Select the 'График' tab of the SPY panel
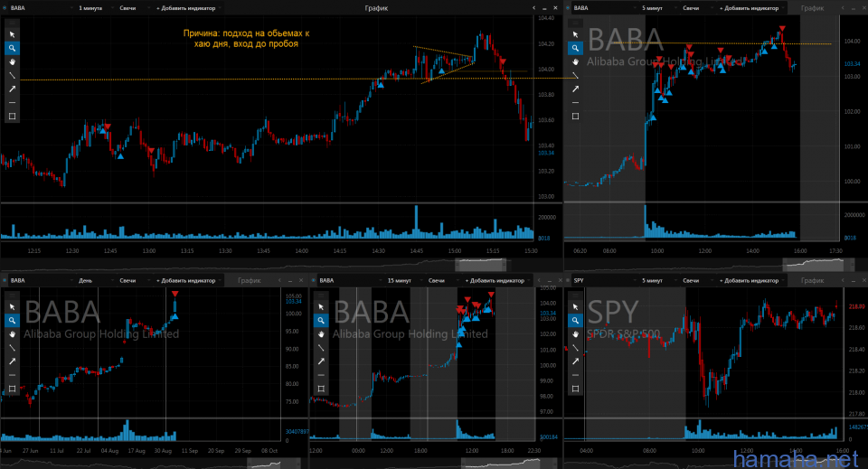868x469 pixels. (812, 280)
